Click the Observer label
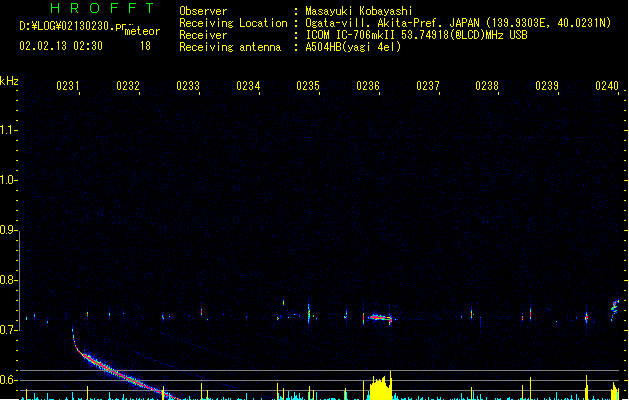The image size is (629, 400). pos(203,11)
